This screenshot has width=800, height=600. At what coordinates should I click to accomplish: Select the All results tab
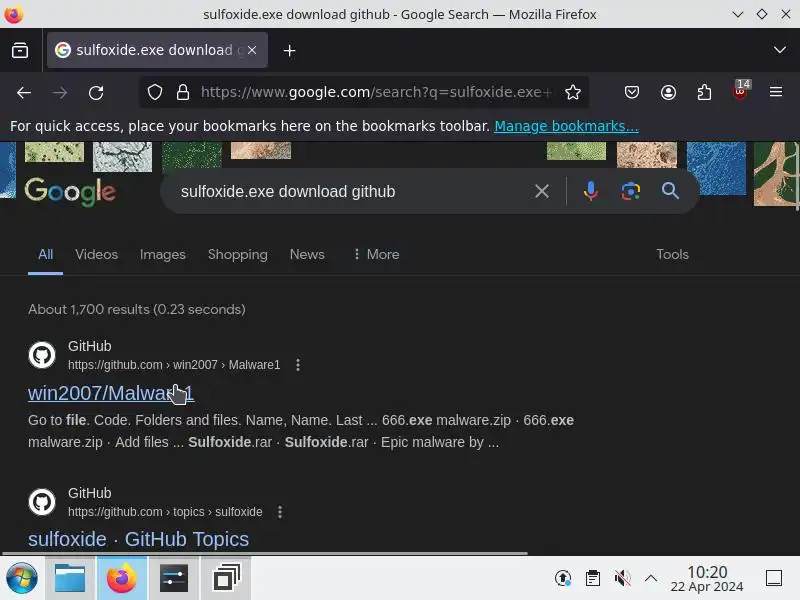coord(45,255)
